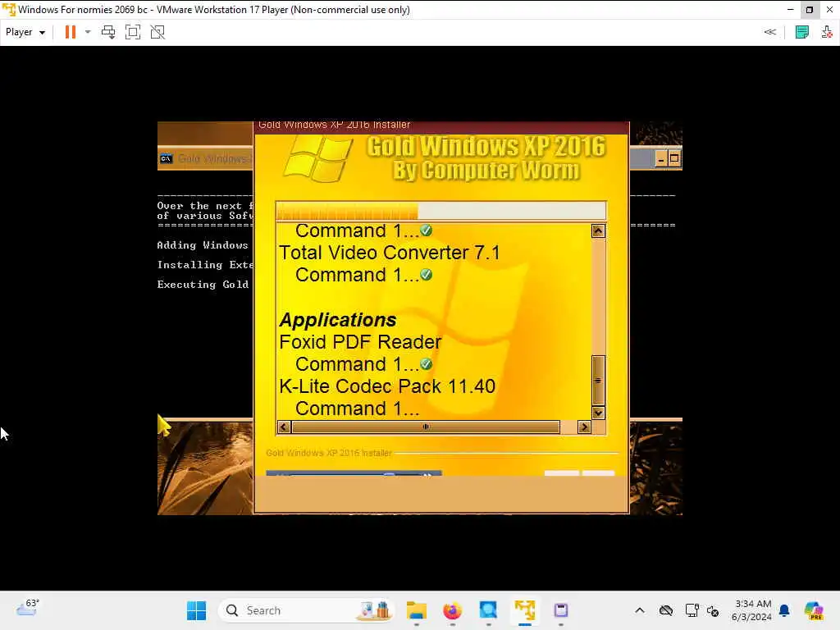Click the taskbar Search box
This screenshot has width=840, height=630.
point(307,610)
